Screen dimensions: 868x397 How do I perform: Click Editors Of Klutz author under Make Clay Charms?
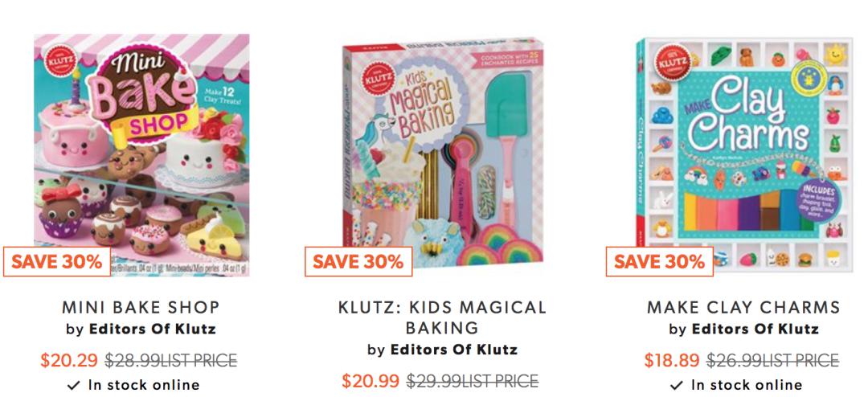(755, 329)
